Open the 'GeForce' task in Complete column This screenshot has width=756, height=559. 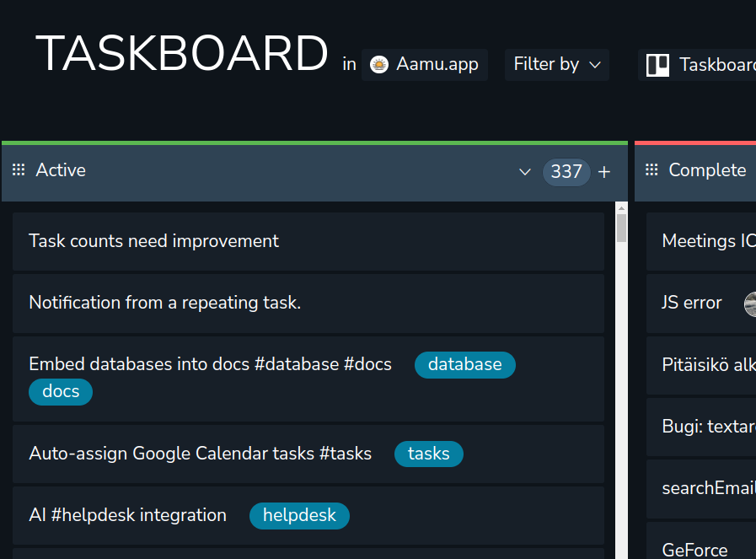[x=695, y=550]
